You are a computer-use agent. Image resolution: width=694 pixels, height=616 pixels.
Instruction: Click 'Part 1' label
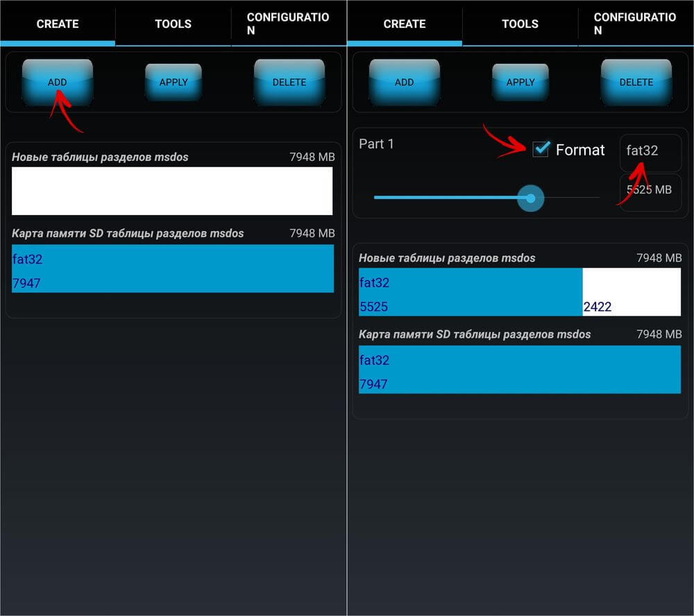[376, 144]
